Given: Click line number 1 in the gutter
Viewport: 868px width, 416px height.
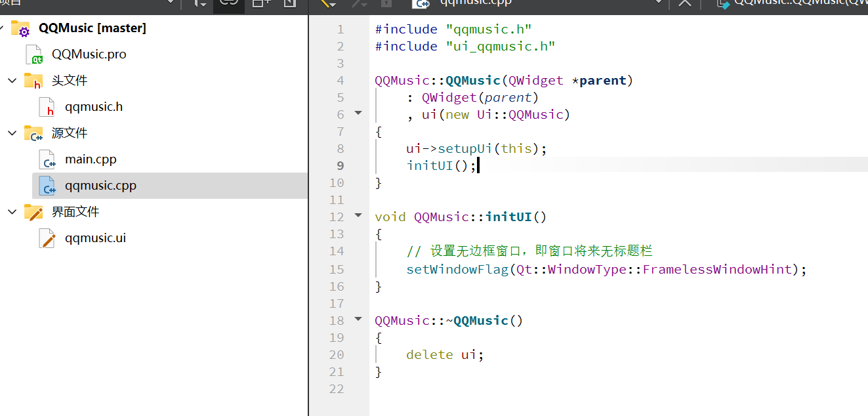Looking at the screenshot, I should (x=340, y=30).
